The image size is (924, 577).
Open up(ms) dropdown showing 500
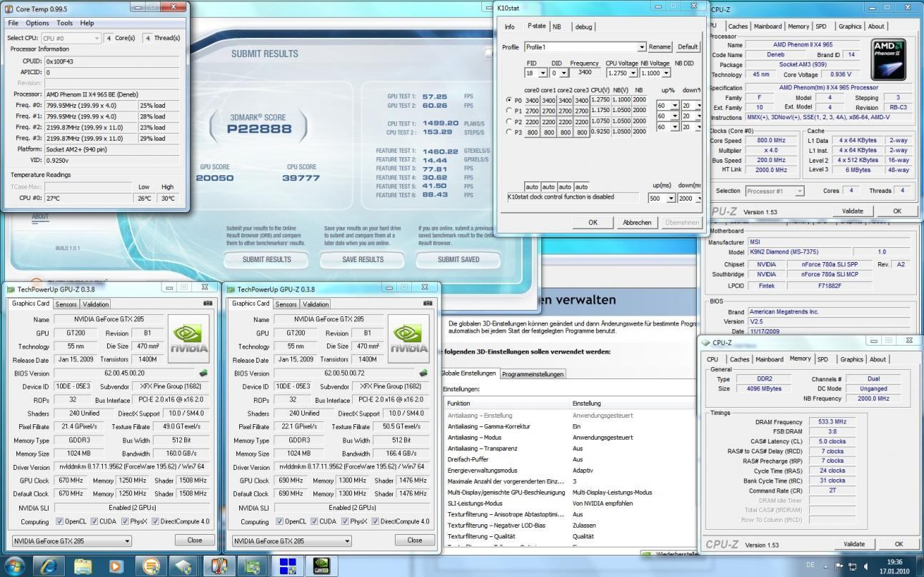pos(661,199)
